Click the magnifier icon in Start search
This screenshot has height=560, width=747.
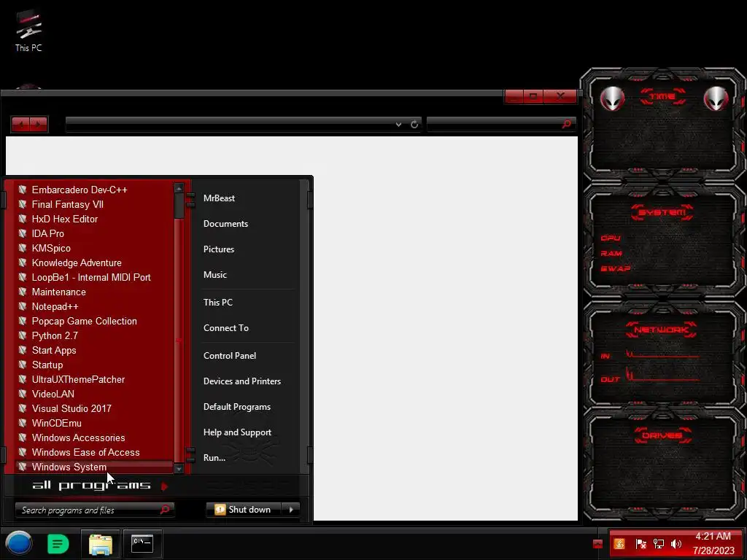pos(165,510)
